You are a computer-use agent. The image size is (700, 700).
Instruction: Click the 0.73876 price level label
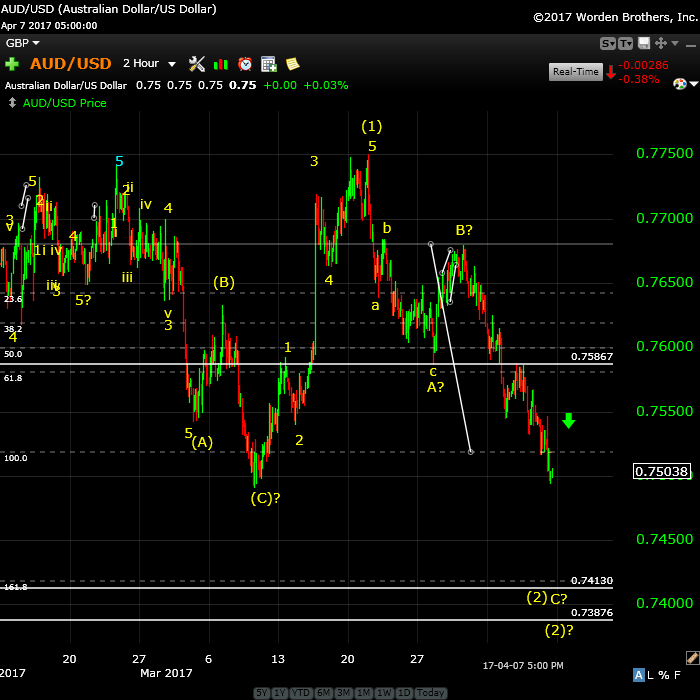pos(592,613)
